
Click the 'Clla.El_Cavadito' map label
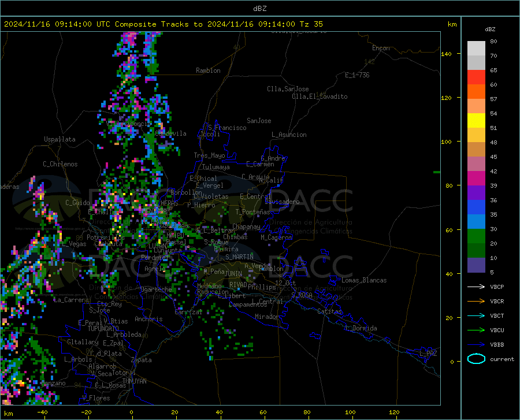tap(320, 96)
